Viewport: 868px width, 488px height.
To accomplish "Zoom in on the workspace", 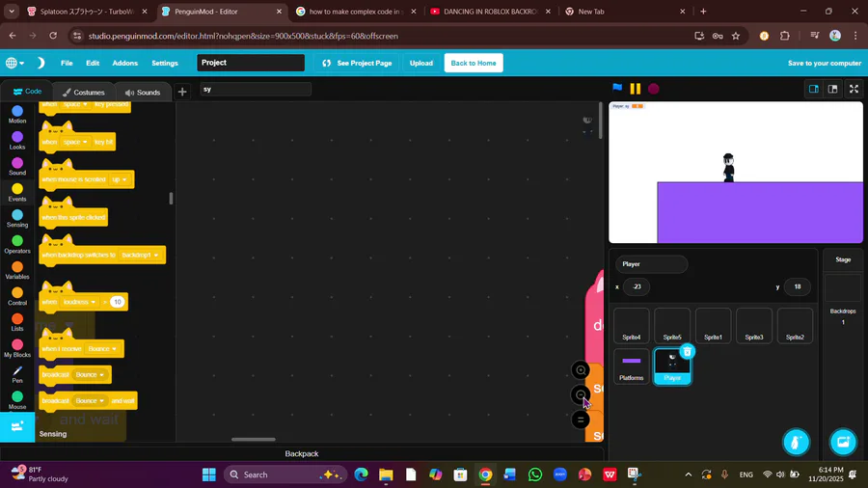I will click(x=581, y=370).
